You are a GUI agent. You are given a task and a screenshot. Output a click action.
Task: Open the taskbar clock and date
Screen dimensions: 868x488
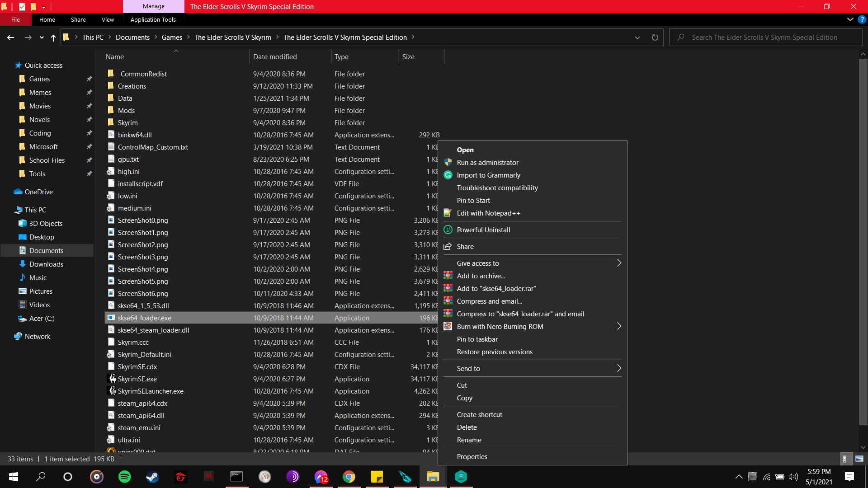tap(819, 476)
